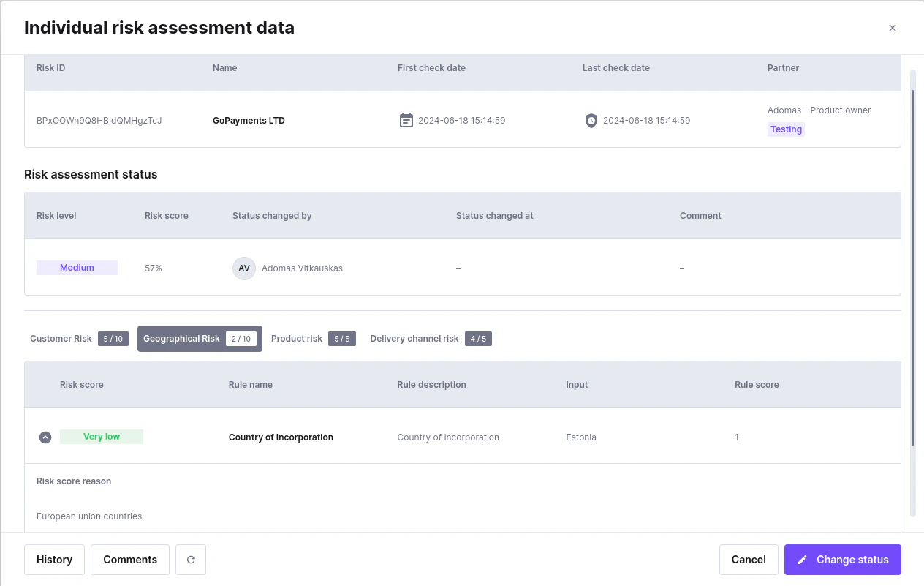Viewport: 924px width, 586px height.
Task: Click the name GoPayments LTD
Action: click(x=249, y=121)
